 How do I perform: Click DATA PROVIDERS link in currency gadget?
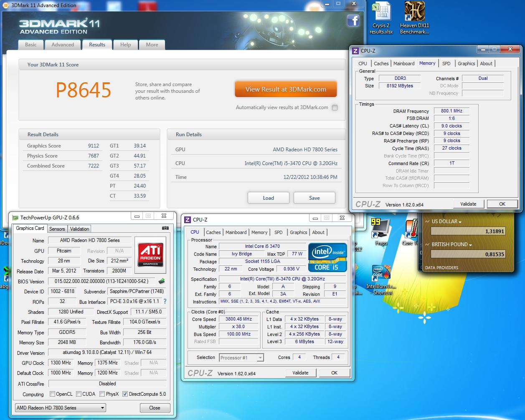click(x=441, y=267)
